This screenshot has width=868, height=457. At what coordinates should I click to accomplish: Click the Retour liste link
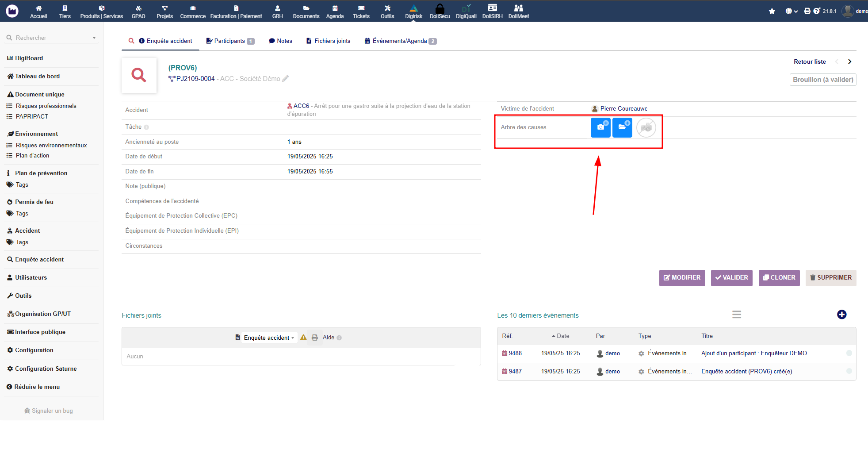point(810,61)
